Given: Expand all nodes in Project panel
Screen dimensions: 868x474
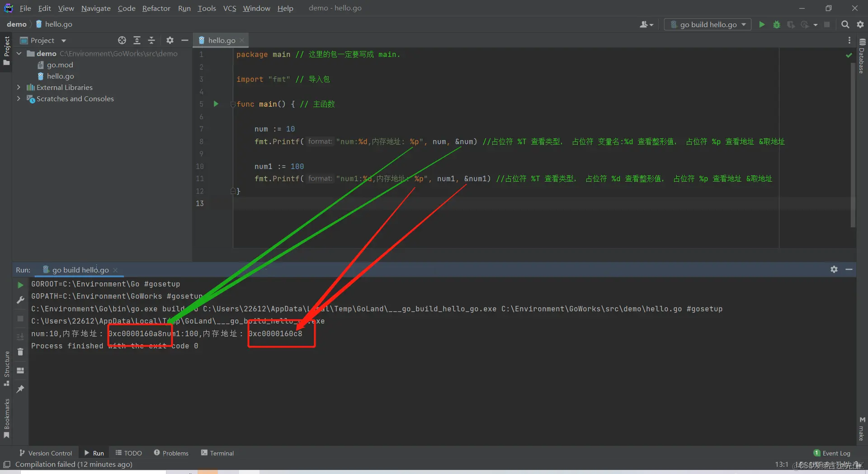Looking at the screenshot, I should (137, 40).
